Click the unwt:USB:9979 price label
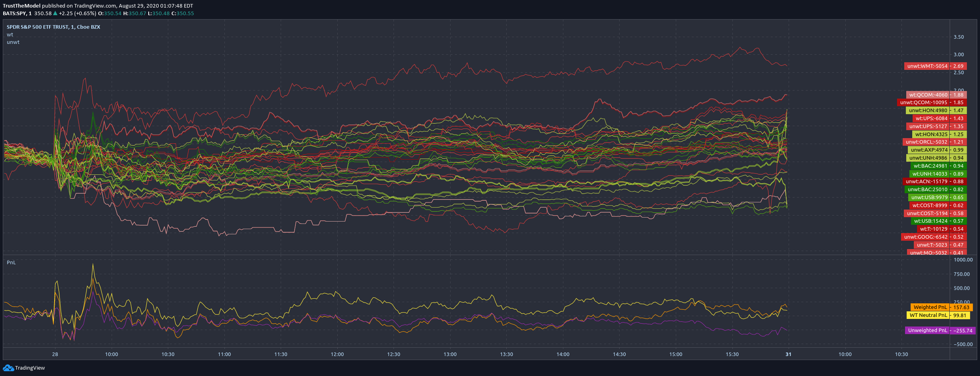Image resolution: width=980 pixels, height=376 pixels. pos(937,197)
